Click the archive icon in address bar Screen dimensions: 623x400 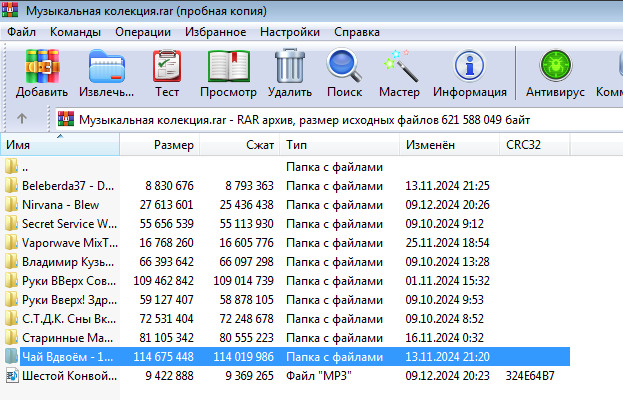66,119
